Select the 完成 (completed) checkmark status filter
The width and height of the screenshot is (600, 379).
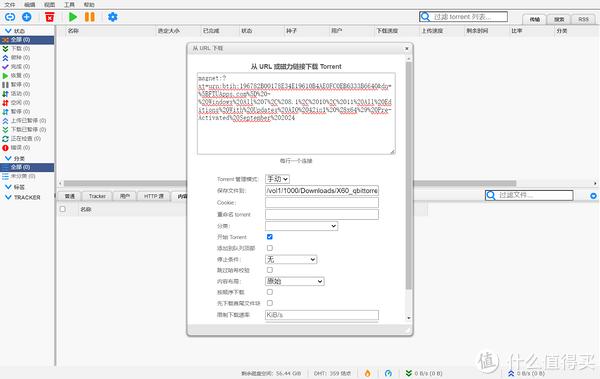tap(27, 67)
